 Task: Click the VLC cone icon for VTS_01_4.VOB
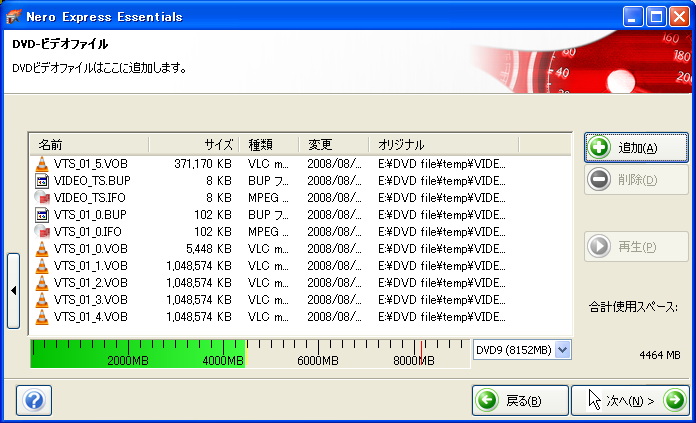tap(42, 316)
